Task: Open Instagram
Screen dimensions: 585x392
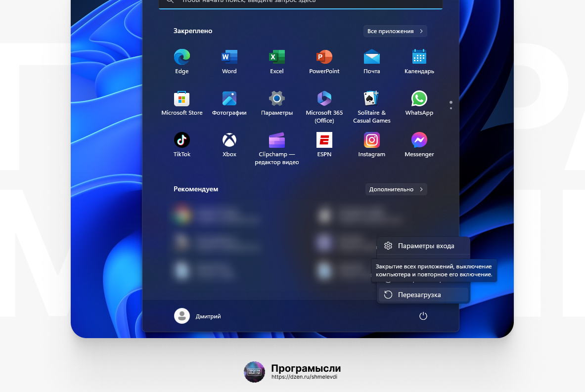Action: (371, 145)
